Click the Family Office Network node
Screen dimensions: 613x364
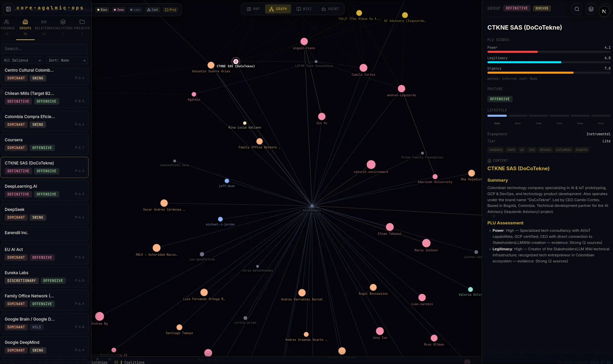[259, 141]
